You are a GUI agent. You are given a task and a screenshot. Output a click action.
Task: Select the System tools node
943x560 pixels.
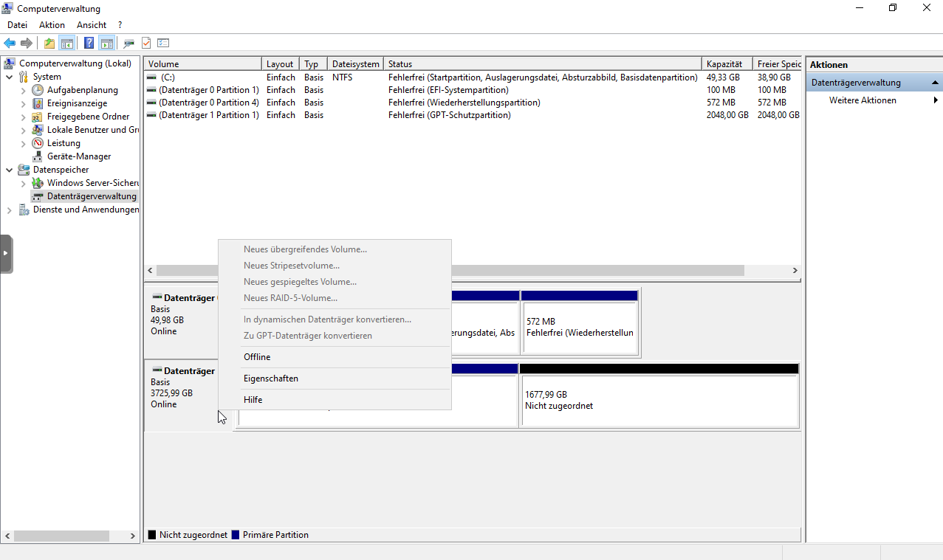(x=47, y=77)
